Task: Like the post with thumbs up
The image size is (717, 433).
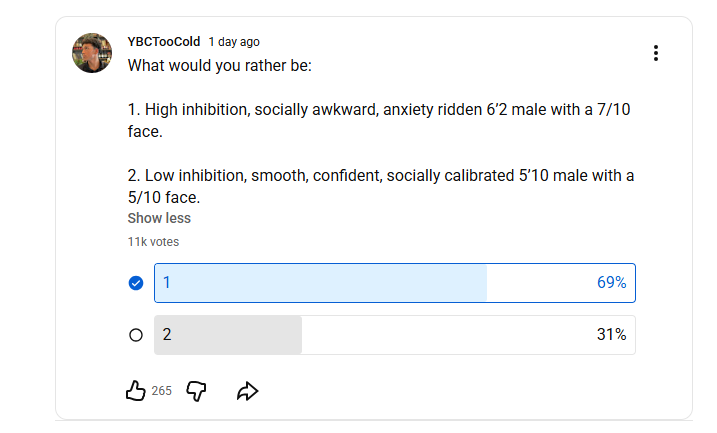Action: click(136, 391)
